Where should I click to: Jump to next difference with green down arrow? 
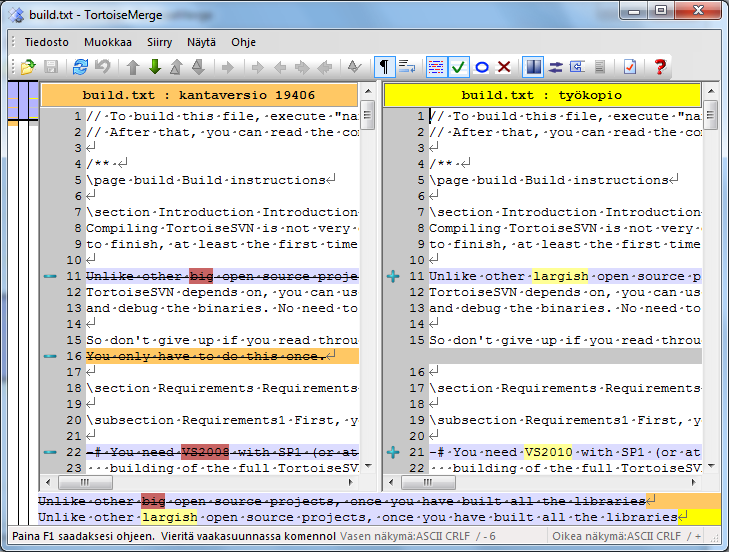pyautogui.click(x=155, y=67)
